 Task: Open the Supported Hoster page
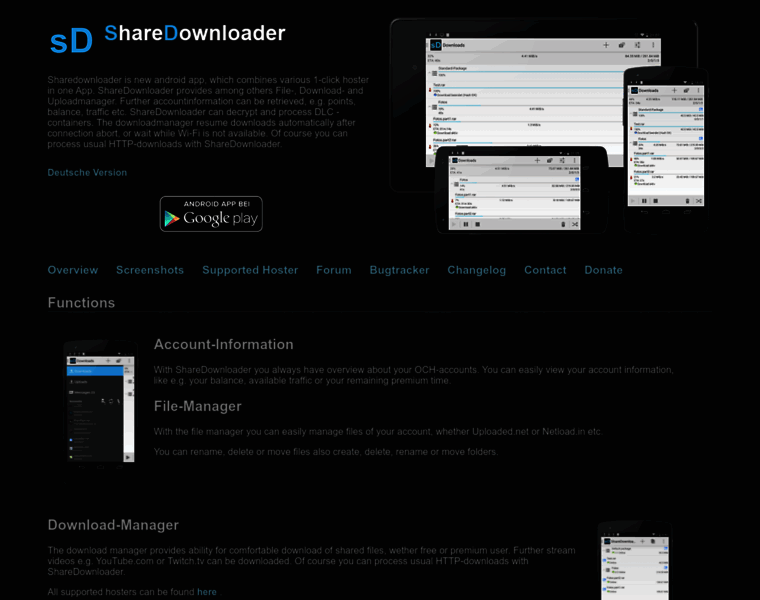[x=250, y=270]
